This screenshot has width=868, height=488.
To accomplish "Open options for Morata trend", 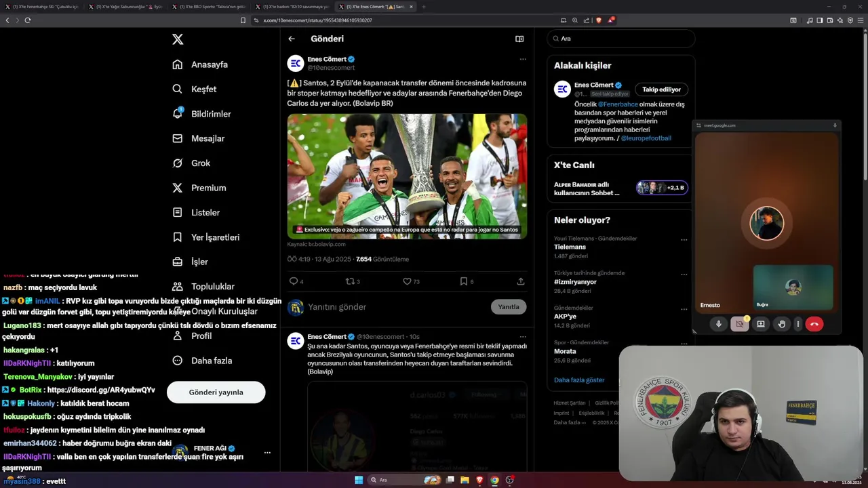I will pyautogui.click(x=684, y=344).
